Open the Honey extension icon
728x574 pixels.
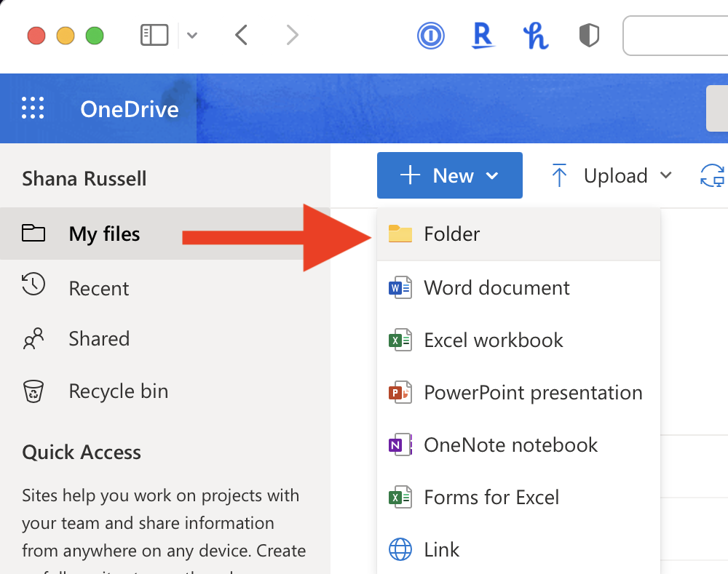tap(536, 36)
